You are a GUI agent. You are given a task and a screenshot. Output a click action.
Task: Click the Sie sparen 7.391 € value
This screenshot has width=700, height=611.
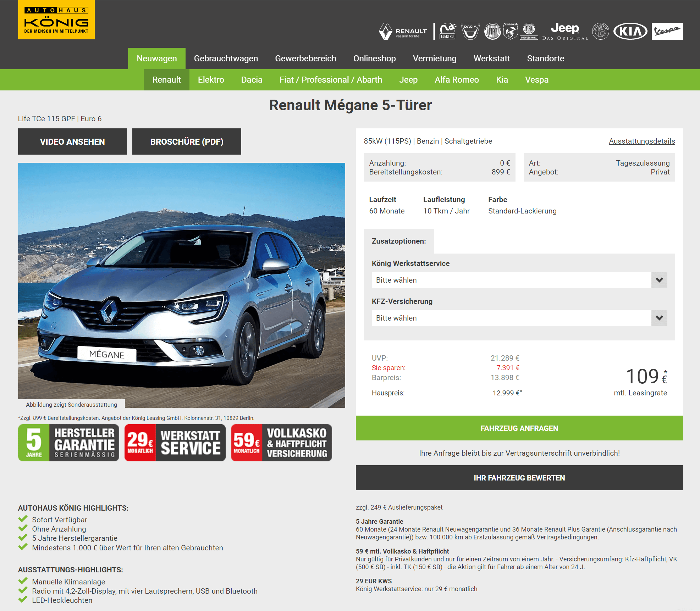pos(508,368)
